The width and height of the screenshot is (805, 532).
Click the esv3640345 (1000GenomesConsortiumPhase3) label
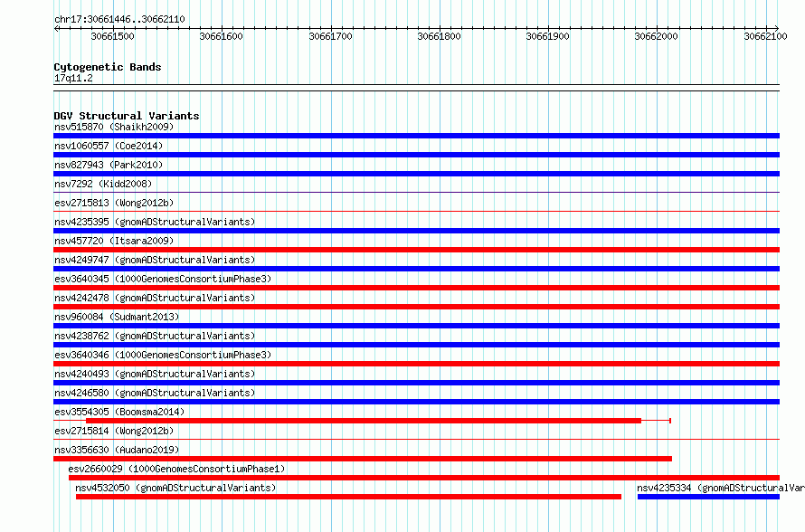pyautogui.click(x=163, y=279)
